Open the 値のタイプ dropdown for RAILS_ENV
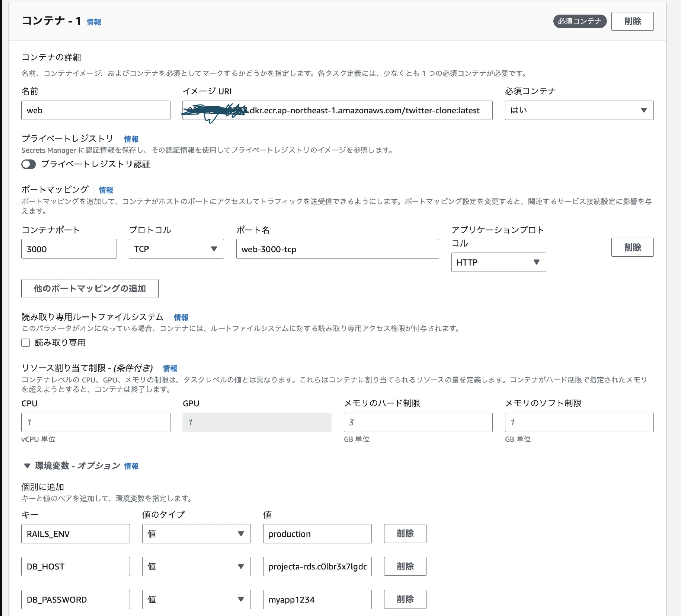Viewport: 681px width, 616px height. (x=196, y=534)
